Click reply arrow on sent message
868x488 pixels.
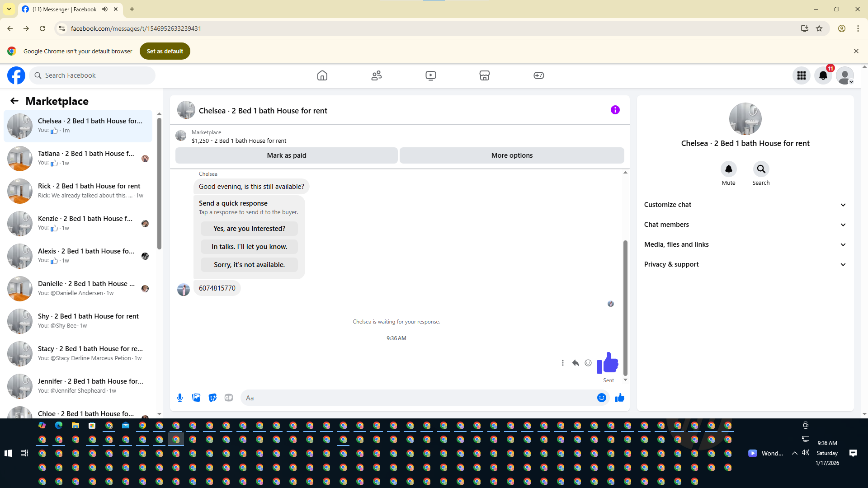point(576,363)
